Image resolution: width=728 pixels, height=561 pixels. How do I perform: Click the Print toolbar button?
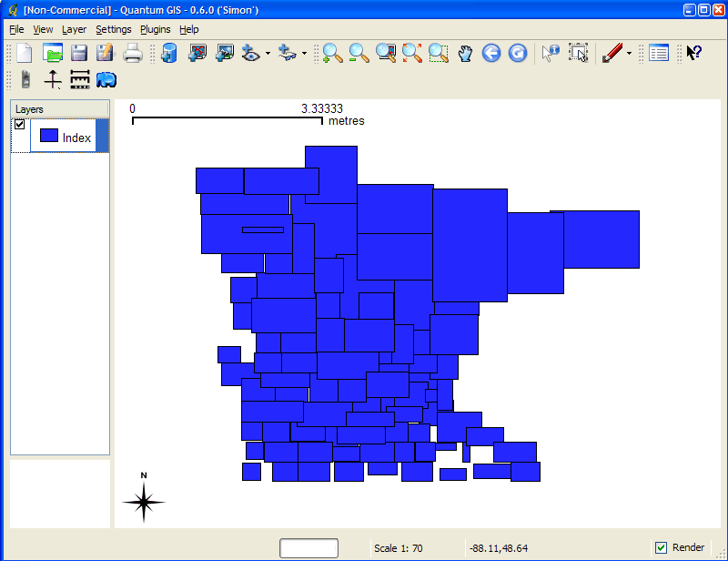click(133, 53)
